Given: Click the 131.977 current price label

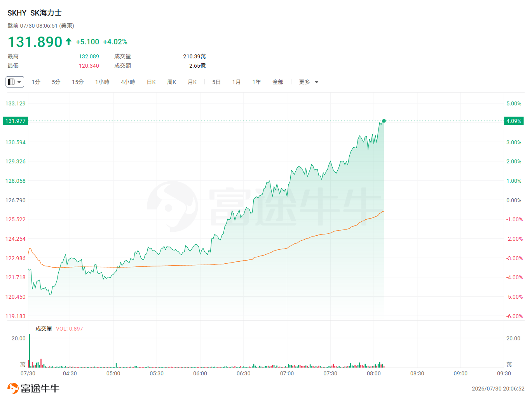Looking at the screenshot, I should click(x=16, y=121).
